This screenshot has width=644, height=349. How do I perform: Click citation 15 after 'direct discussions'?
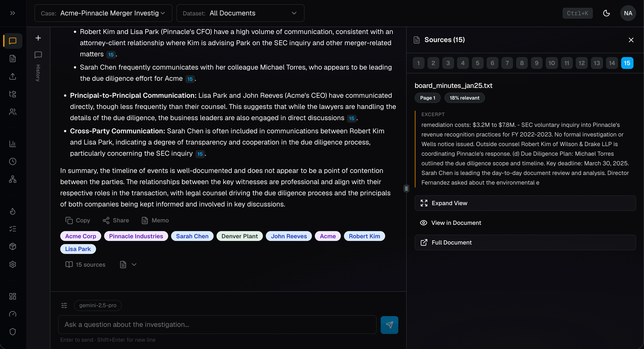[x=352, y=118]
